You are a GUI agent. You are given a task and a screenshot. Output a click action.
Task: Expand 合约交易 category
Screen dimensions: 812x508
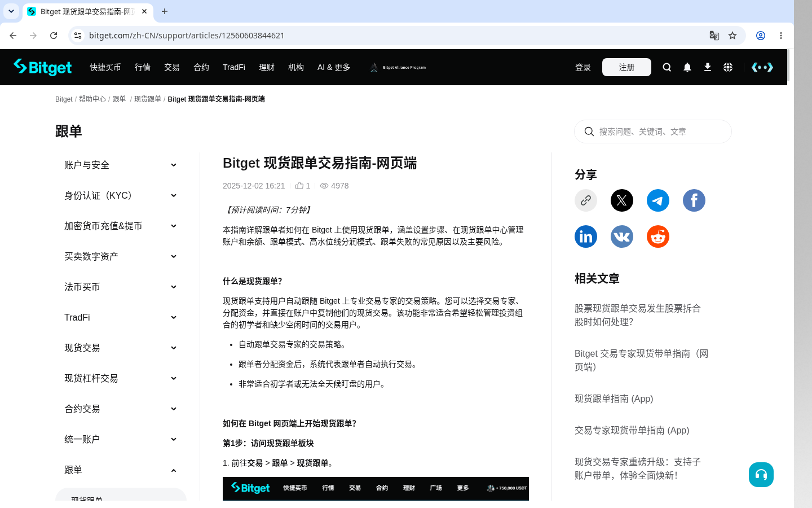click(121, 409)
